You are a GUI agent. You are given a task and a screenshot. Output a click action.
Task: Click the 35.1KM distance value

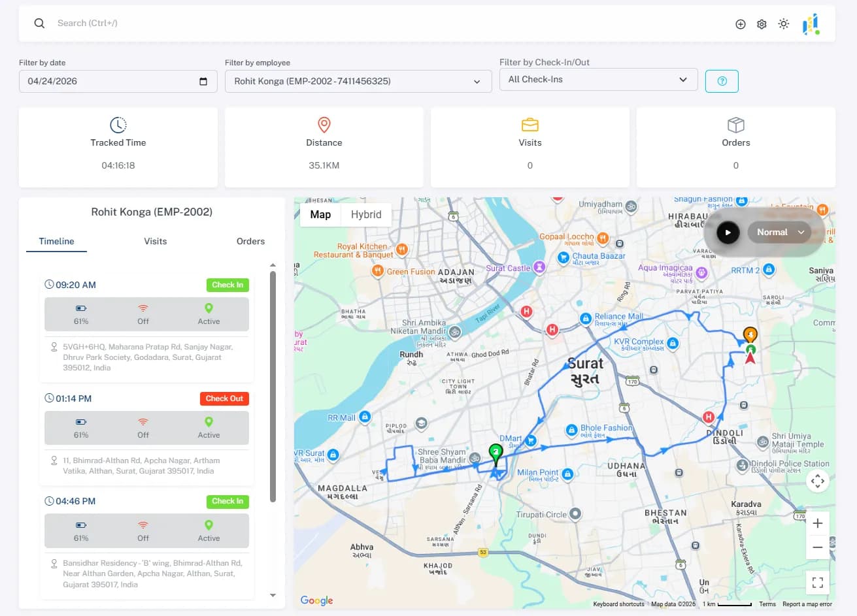point(324,166)
